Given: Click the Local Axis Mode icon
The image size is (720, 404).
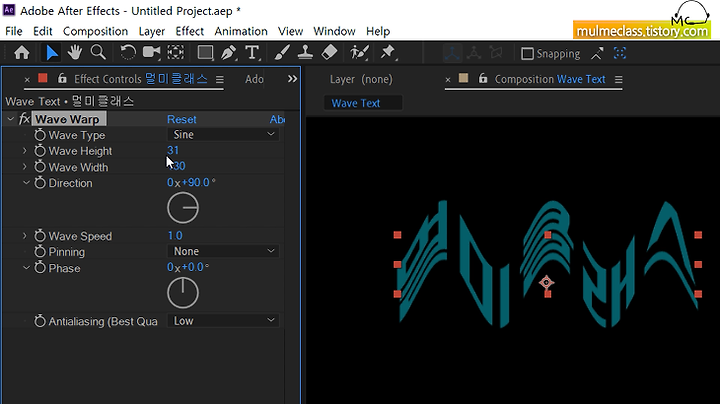Looking at the screenshot, I should point(452,53).
